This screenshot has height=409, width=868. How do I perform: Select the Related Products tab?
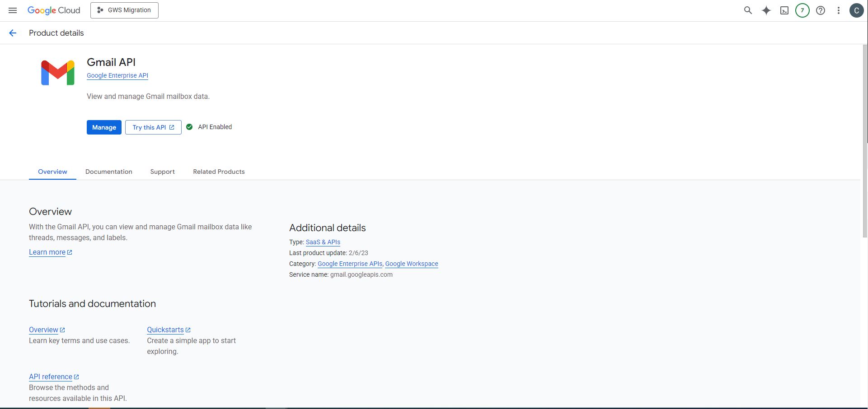click(x=219, y=172)
